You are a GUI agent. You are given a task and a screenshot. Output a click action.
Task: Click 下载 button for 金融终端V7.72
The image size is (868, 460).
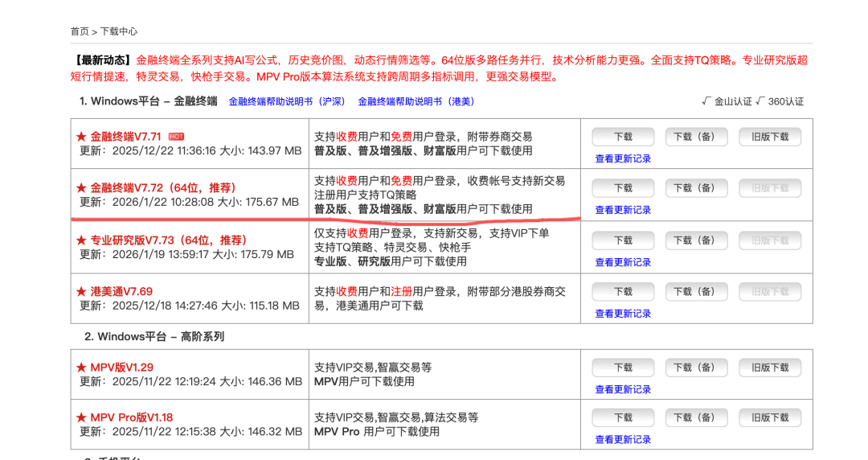tap(623, 188)
